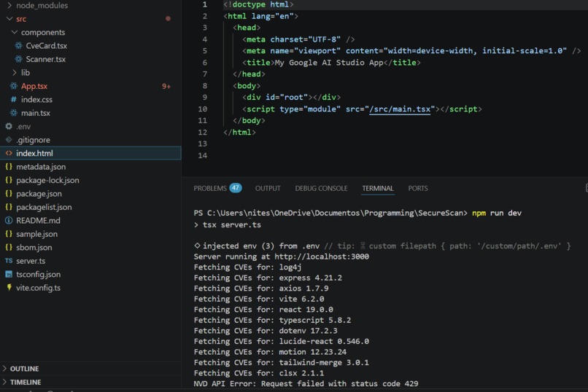Viewport: 588px width, 392px height.
Task: Open main.tsx from the explorer
Action: tap(36, 113)
